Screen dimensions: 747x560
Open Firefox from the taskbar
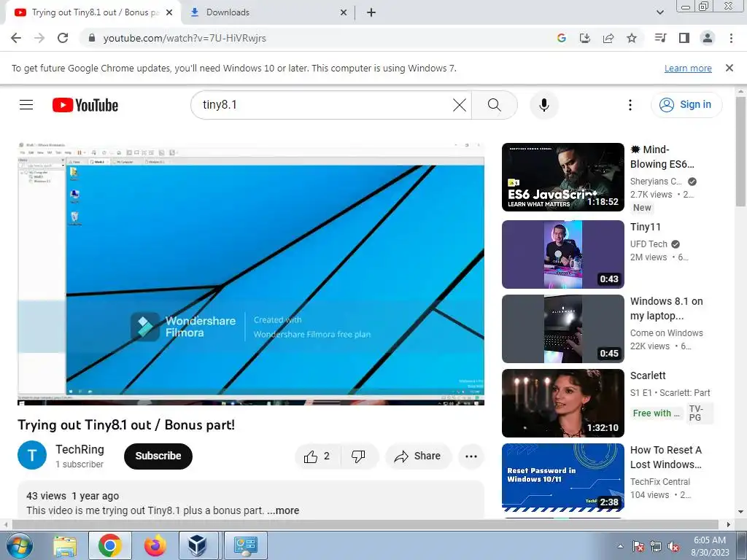(155, 545)
